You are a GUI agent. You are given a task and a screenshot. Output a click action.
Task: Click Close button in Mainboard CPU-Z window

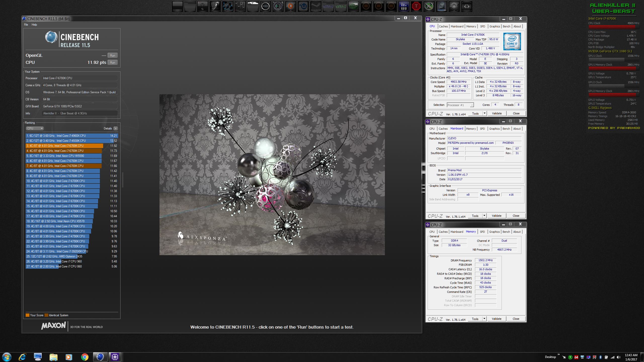pos(516,216)
